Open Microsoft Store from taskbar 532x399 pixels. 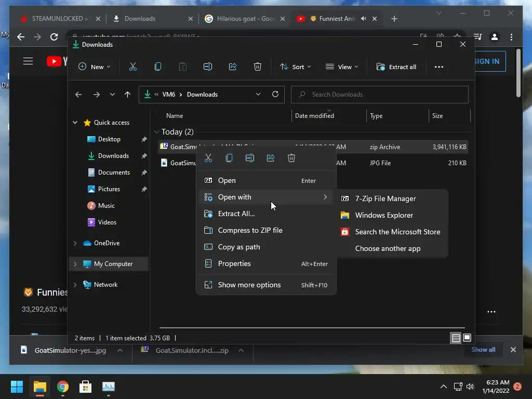[x=85, y=387]
